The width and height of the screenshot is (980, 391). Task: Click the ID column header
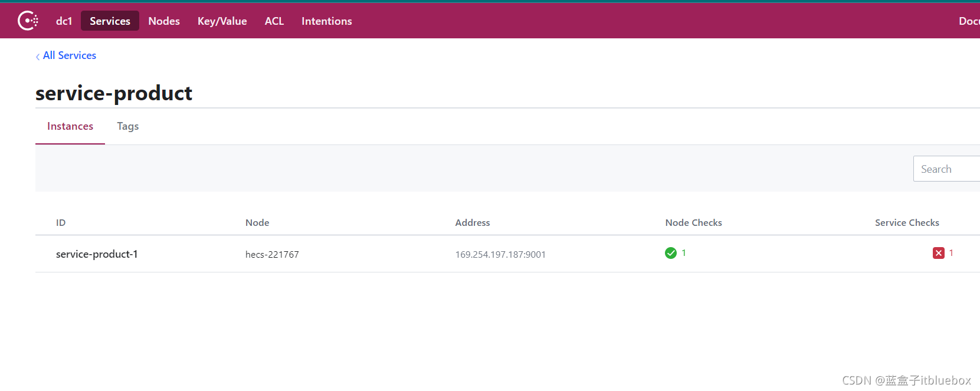pyautogui.click(x=61, y=222)
